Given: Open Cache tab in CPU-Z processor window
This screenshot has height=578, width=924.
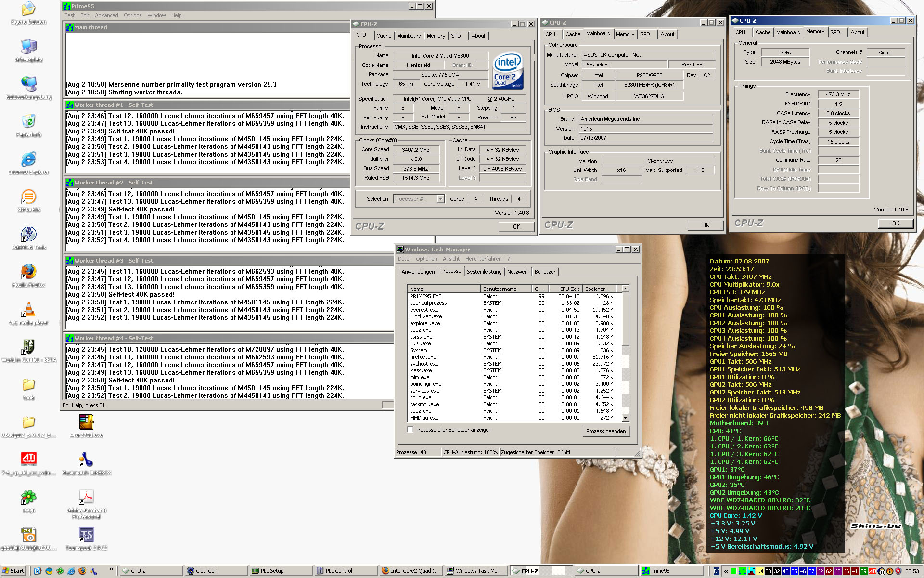Looking at the screenshot, I should click(384, 36).
